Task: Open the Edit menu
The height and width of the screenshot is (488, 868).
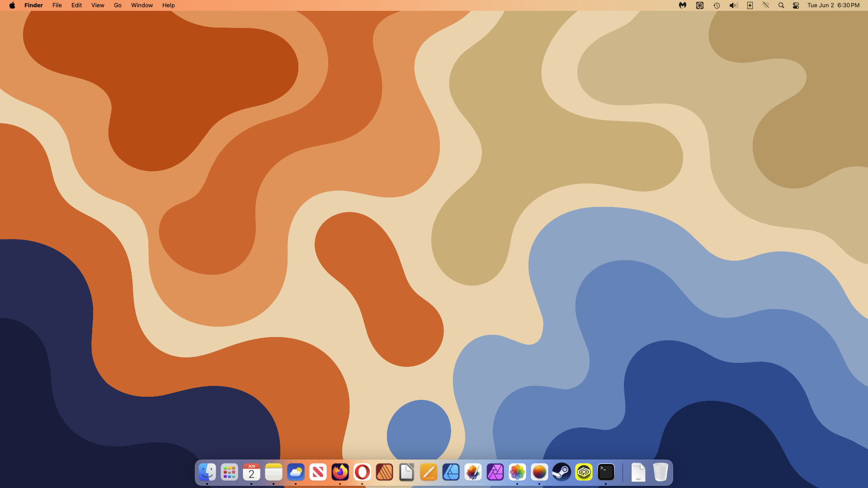Action: [x=77, y=5]
